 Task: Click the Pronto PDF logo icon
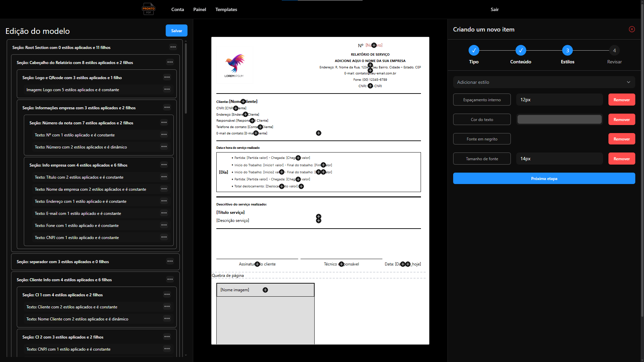coord(148,9)
